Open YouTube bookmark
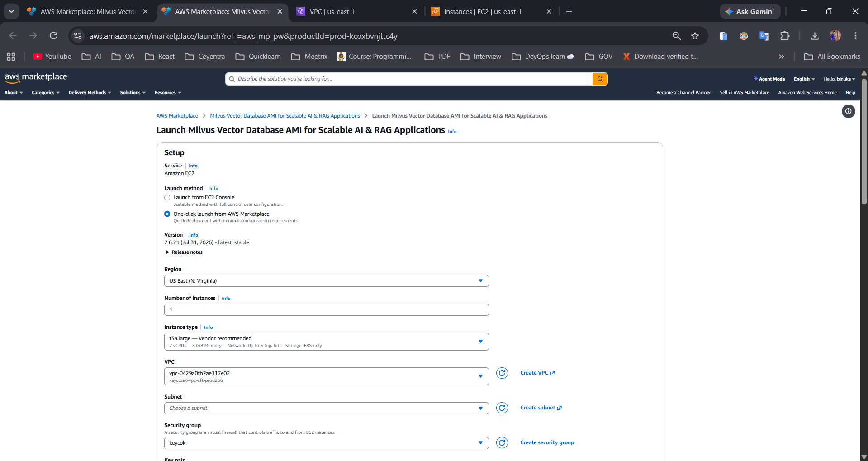The image size is (868, 461). click(52, 57)
